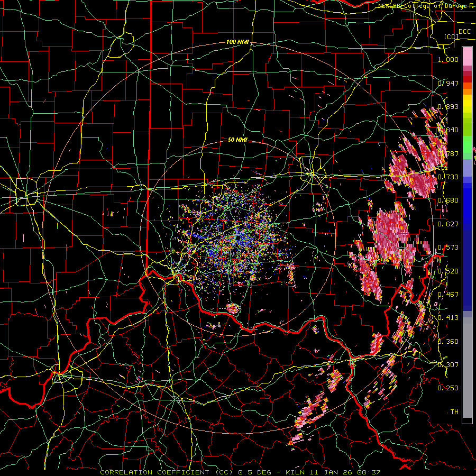The width and height of the screenshot is (476, 476).
Task: Click the 100 NMI range ring label
Action: [x=237, y=42]
